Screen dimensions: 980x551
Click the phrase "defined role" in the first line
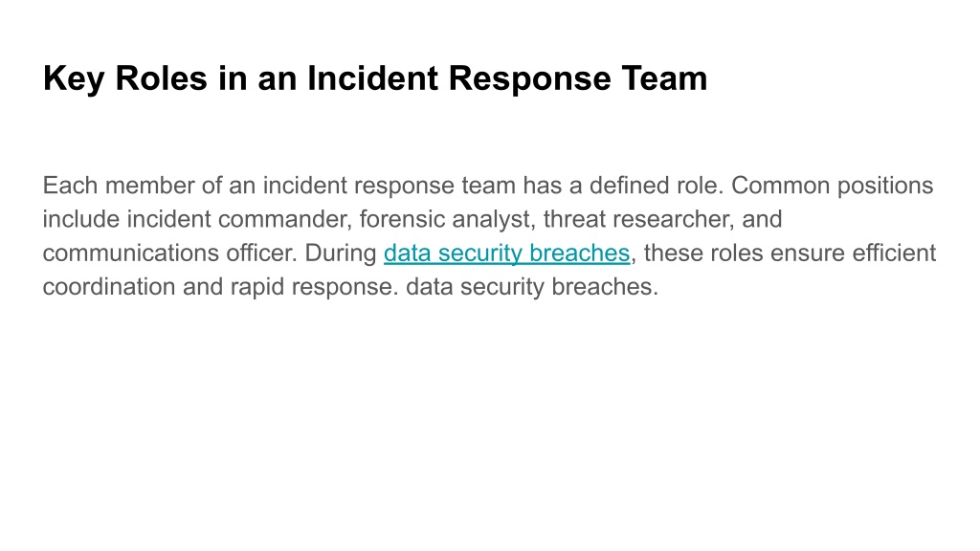coord(653,186)
